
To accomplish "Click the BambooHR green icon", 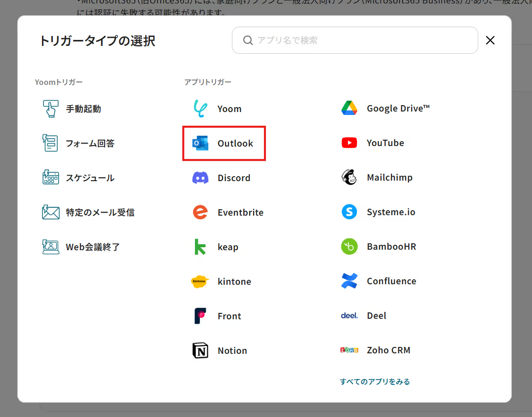I will 349,246.
